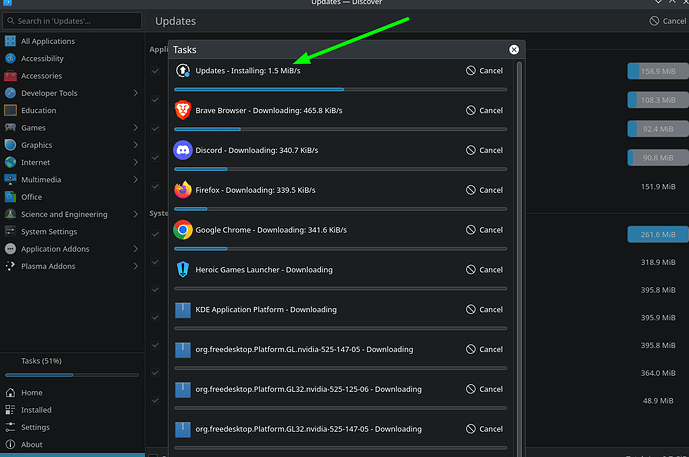The height and width of the screenshot is (457, 689).
Task: Expand the Multimedia chevron
Action: 135,179
